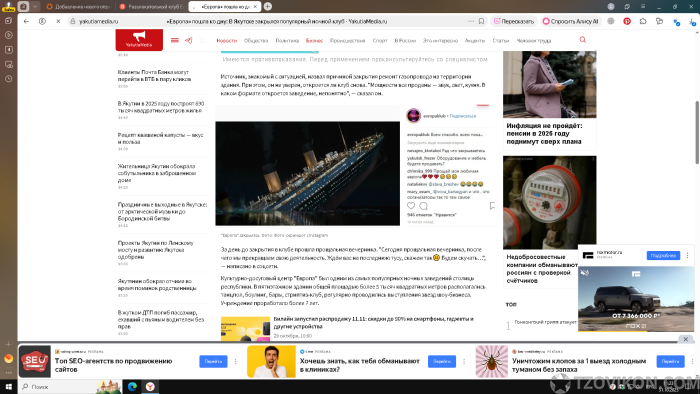
Task: Open the site search magnifier
Action: [583, 40]
